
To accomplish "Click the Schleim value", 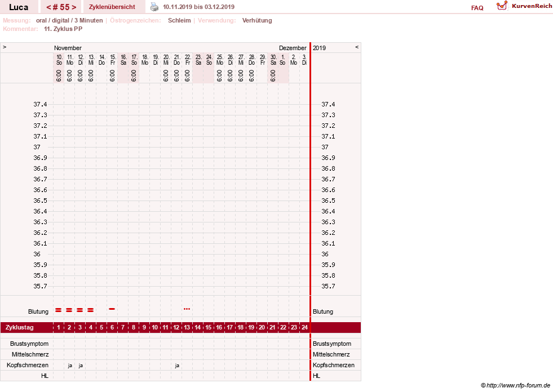I will [179, 20].
